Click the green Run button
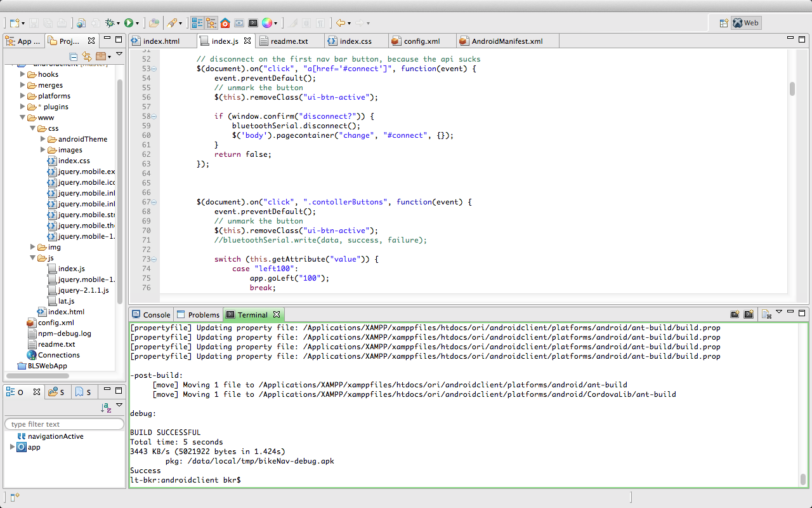812x508 pixels. tap(129, 23)
